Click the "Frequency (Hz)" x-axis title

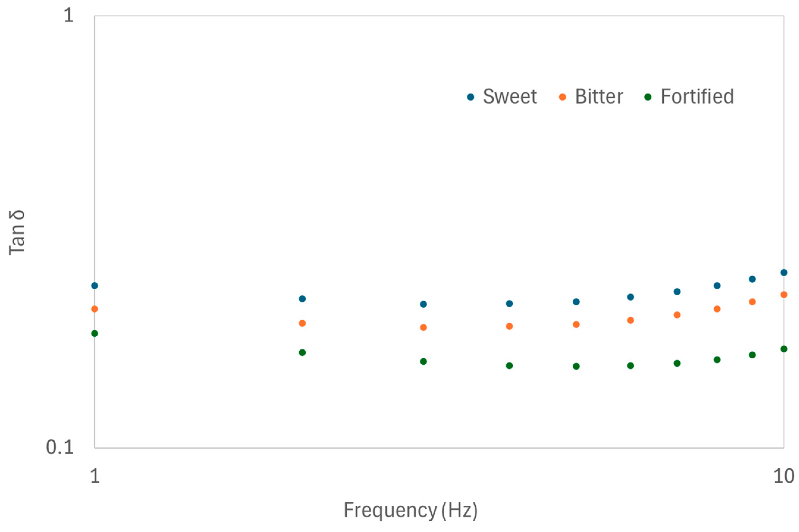pyautogui.click(x=411, y=510)
